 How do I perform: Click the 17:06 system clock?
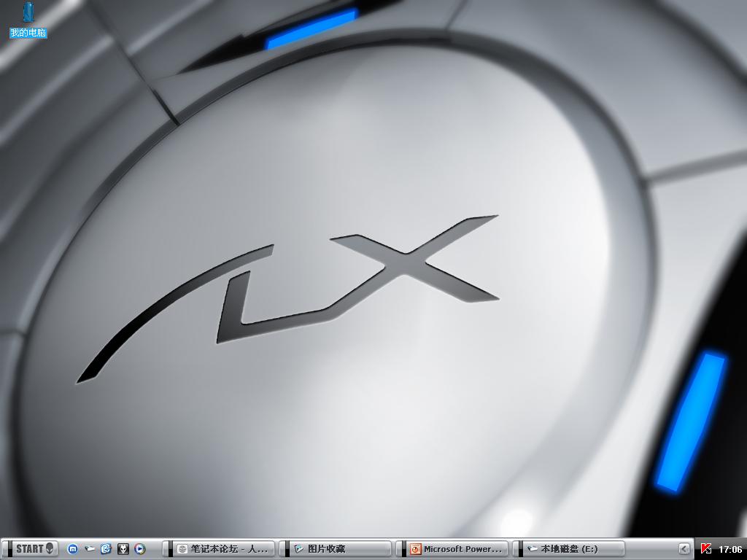tap(729, 549)
